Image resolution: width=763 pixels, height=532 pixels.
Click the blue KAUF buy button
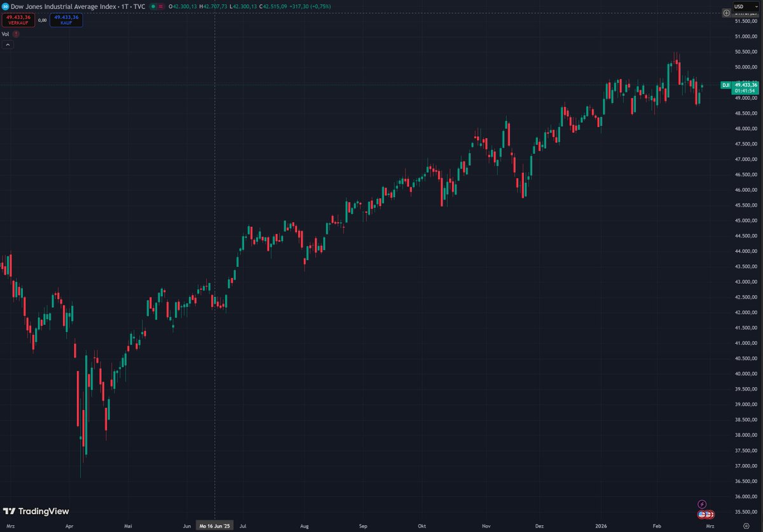tap(66, 20)
